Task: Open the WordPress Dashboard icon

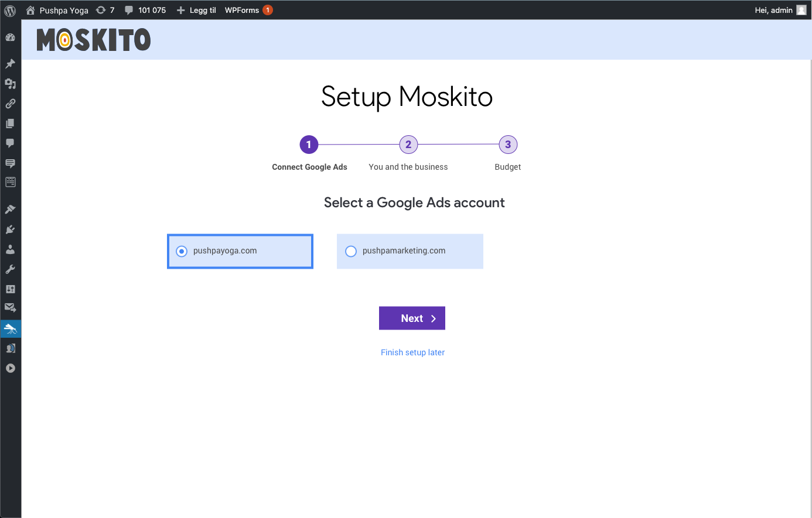Action: pos(10,37)
